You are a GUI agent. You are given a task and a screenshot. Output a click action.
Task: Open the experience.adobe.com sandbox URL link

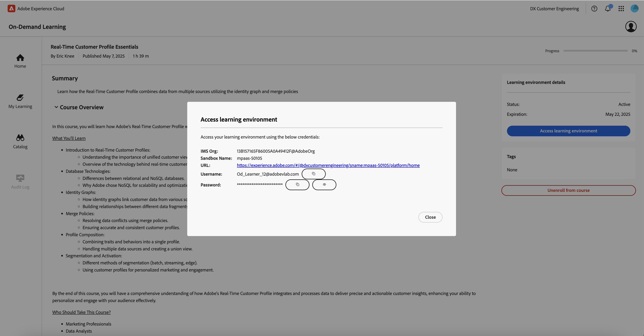[328, 165]
